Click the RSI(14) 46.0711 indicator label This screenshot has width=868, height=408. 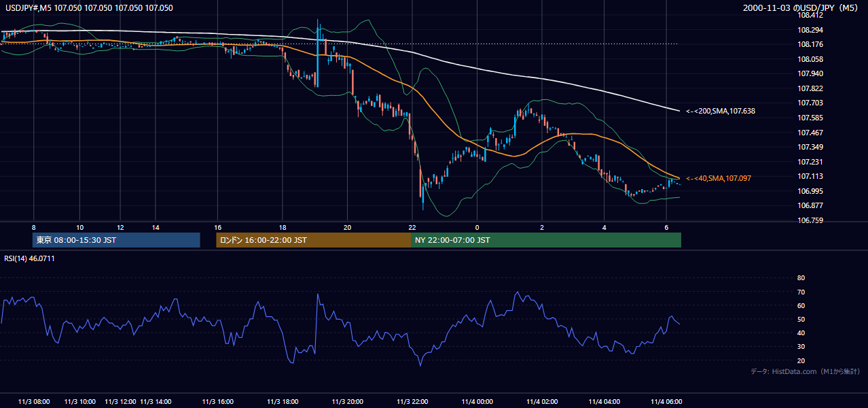[29, 258]
